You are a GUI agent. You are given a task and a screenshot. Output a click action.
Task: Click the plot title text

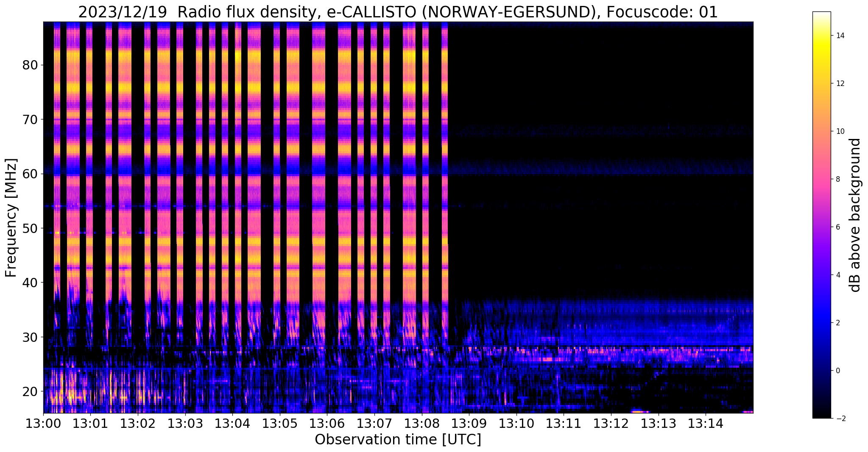[x=398, y=12]
